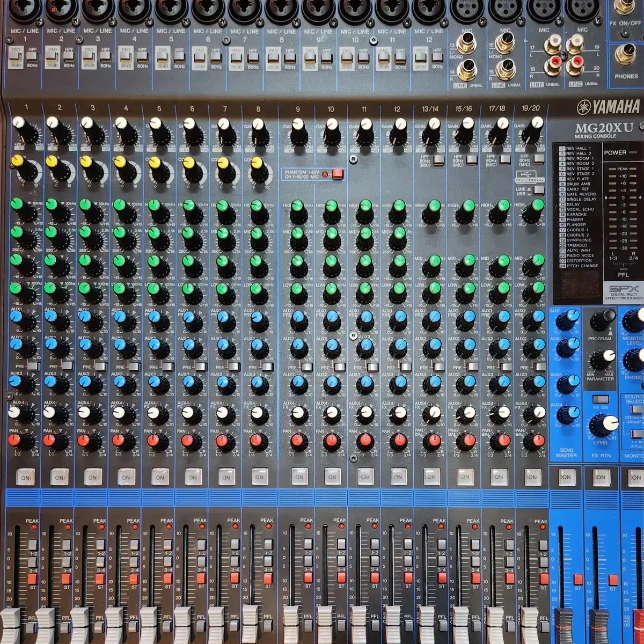Click the ON button of channel 7
The image size is (644, 644).
(x=226, y=477)
